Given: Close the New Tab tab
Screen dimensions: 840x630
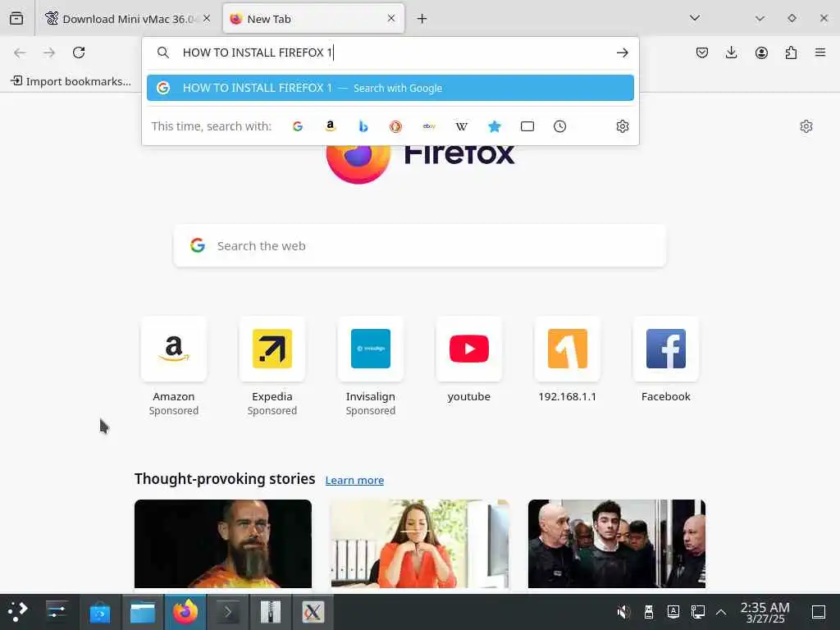Looking at the screenshot, I should (x=391, y=18).
